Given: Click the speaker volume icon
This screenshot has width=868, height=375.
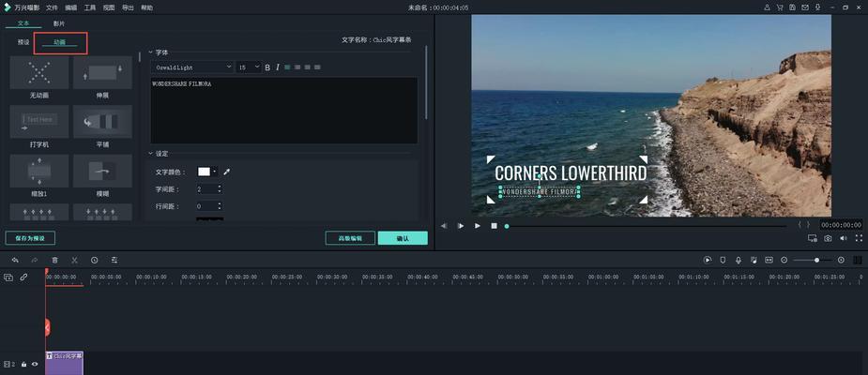Looking at the screenshot, I should (x=843, y=238).
